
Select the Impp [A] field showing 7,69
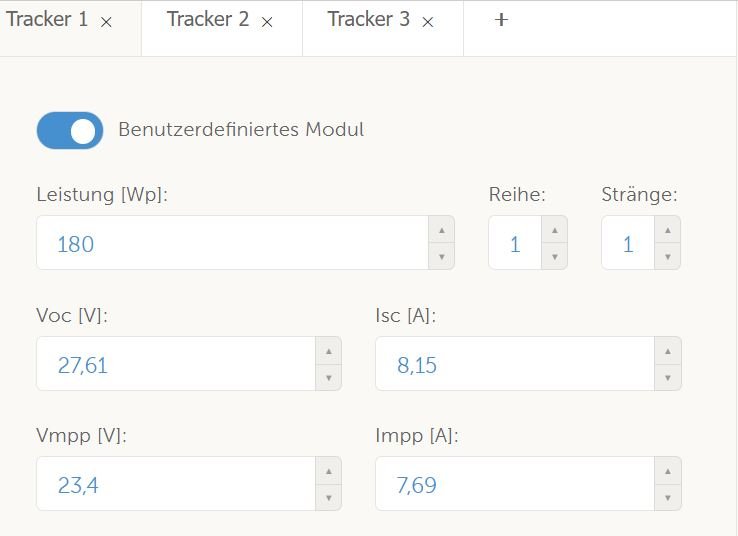coord(514,485)
